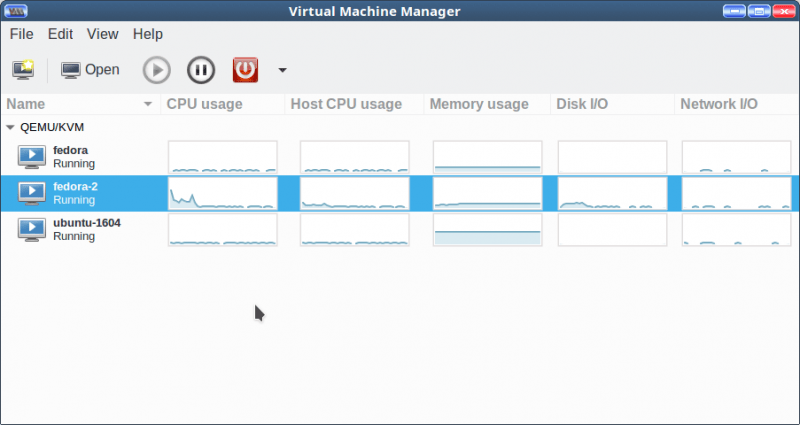The height and width of the screenshot is (425, 800).
Task: Click the Name column sort arrow
Action: (149, 104)
